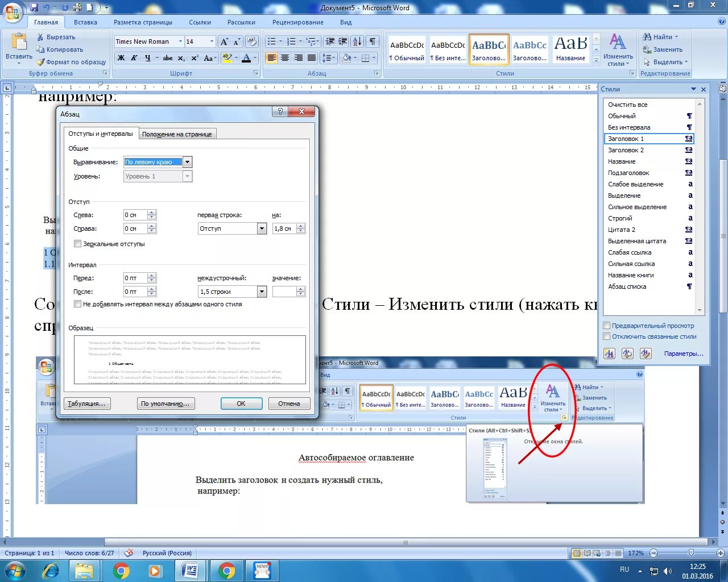This screenshot has width=728, height=582.
Task: Increase indent in paragraph group
Action: tap(343, 41)
